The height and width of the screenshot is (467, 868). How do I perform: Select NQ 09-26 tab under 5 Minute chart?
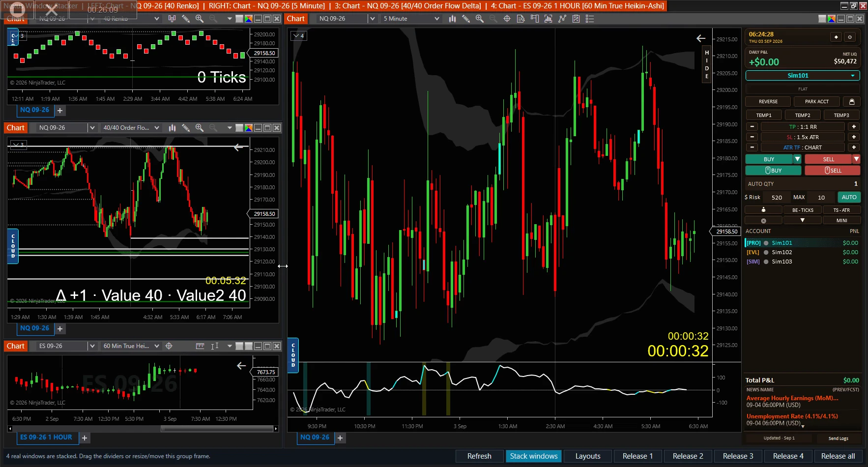315,437
